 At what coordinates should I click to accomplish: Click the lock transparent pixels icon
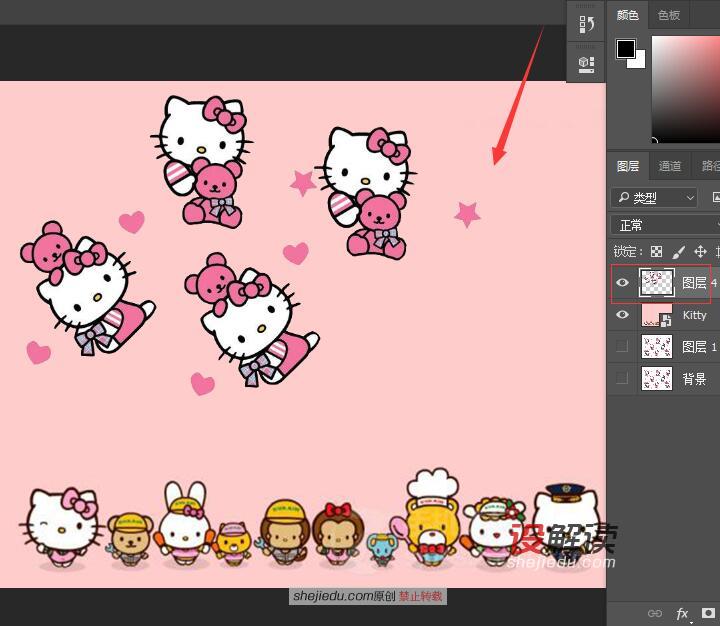(x=656, y=252)
